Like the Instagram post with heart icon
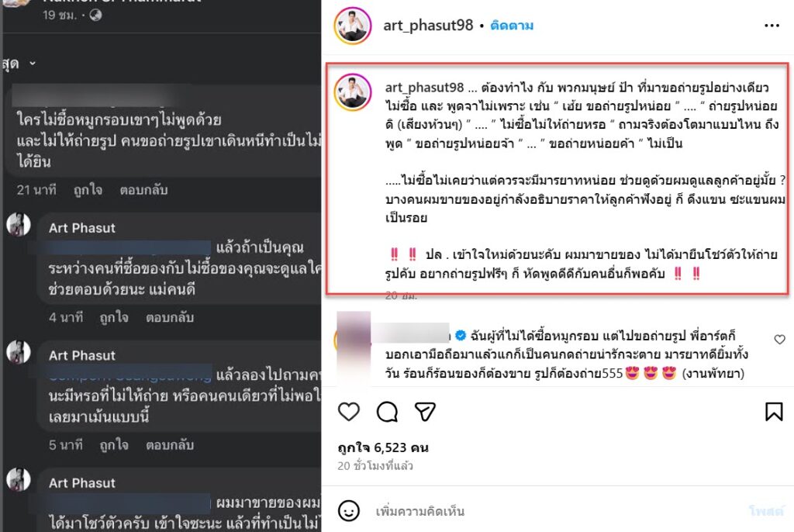 tap(349, 412)
